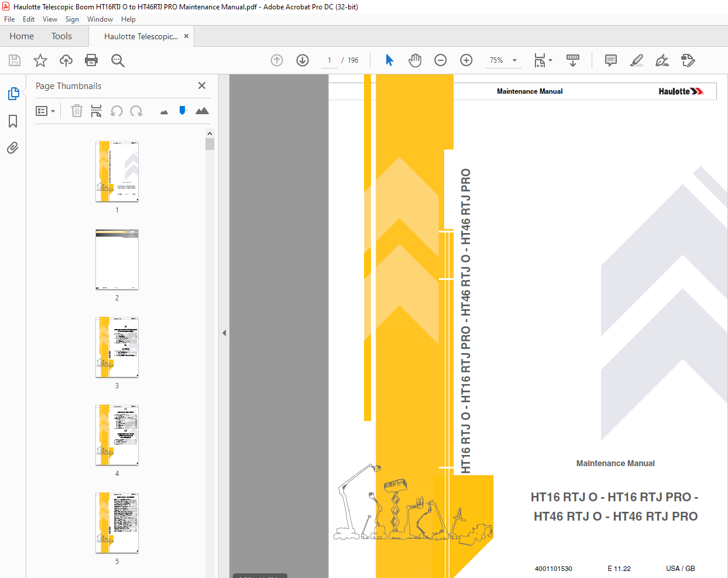The width and height of the screenshot is (728, 578).
Task: Open Bookmarks side panel
Action: pyautogui.click(x=13, y=121)
